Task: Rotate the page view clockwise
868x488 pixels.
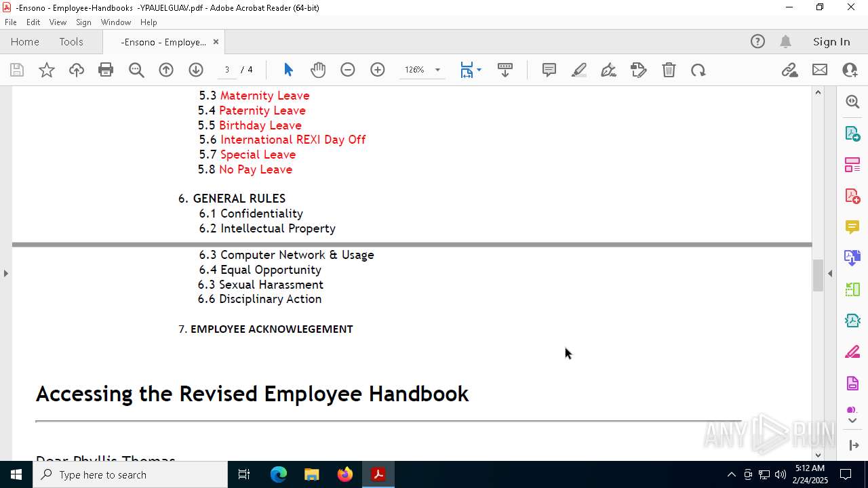Action: tap(698, 70)
